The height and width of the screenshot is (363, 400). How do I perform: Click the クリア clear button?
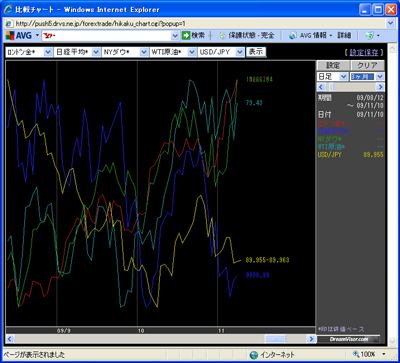point(367,65)
